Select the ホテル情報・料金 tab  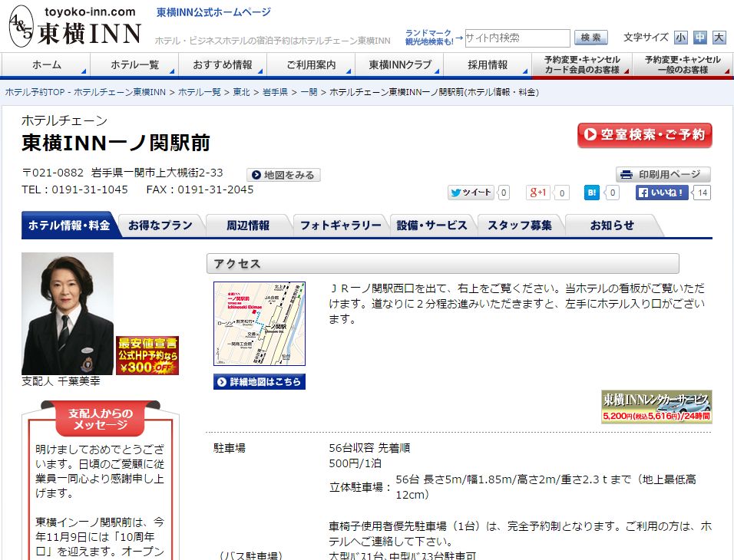[69, 226]
